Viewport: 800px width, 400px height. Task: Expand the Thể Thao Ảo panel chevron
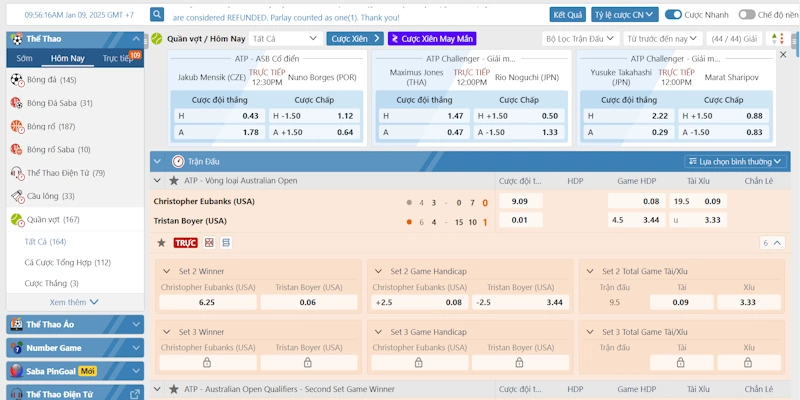pos(136,324)
